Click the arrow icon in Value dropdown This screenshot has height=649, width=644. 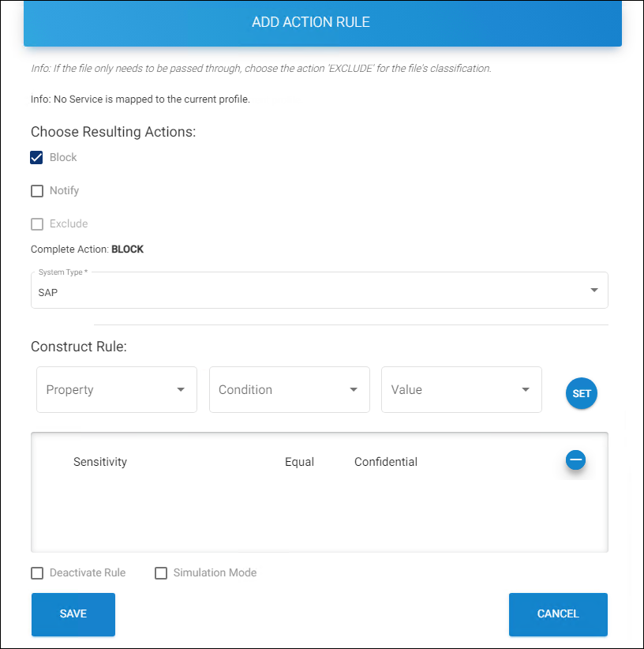pyautogui.click(x=526, y=390)
